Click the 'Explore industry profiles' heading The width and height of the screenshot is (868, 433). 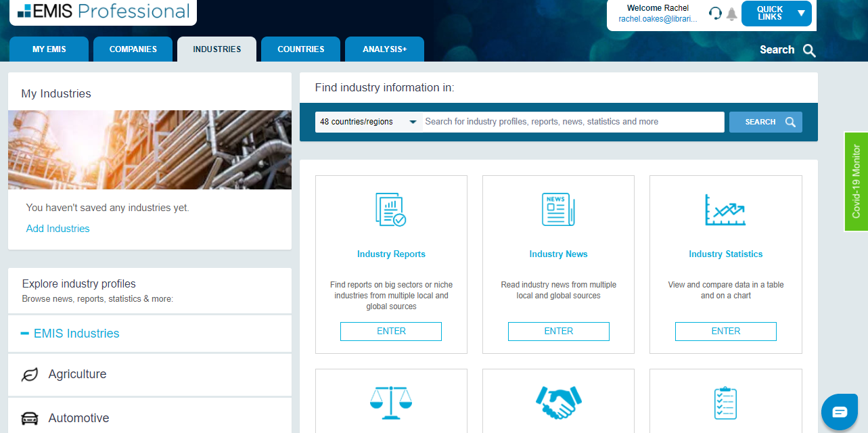coord(79,284)
